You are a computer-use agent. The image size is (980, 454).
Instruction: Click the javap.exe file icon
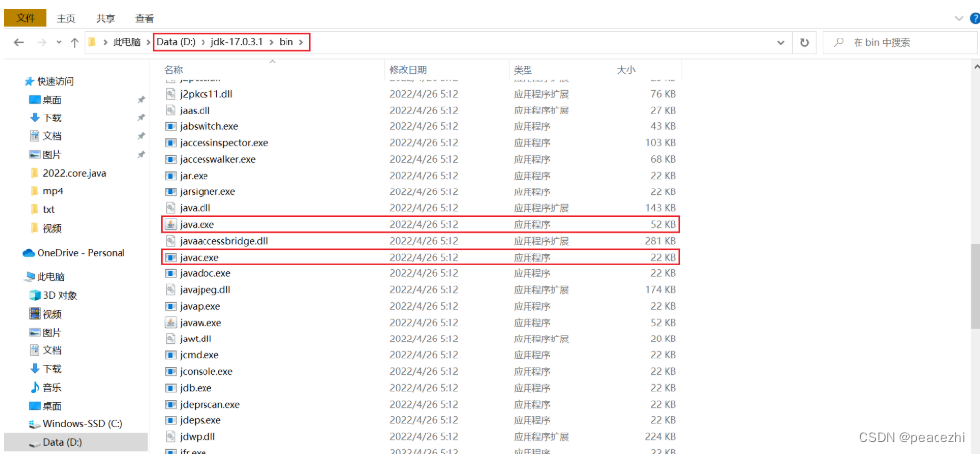(x=171, y=306)
